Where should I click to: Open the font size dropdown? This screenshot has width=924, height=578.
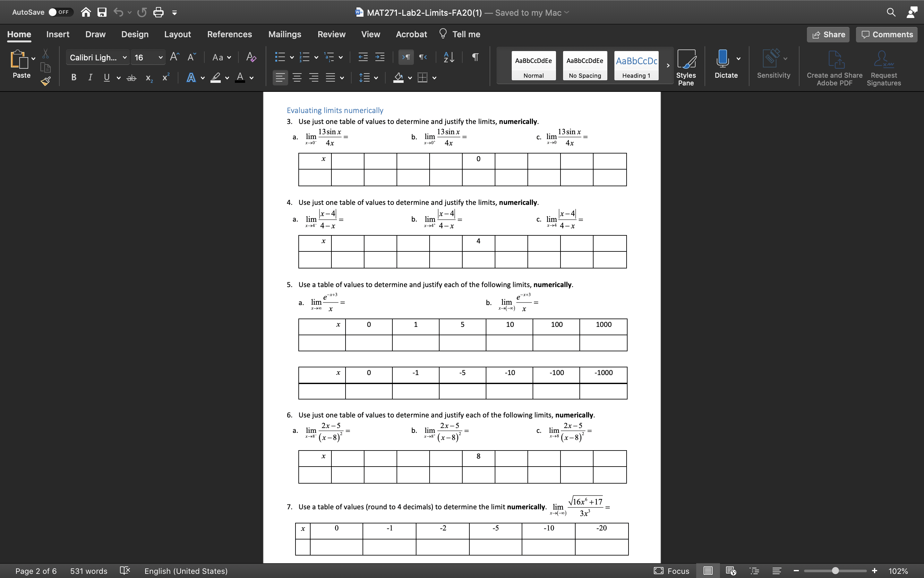pyautogui.click(x=160, y=57)
